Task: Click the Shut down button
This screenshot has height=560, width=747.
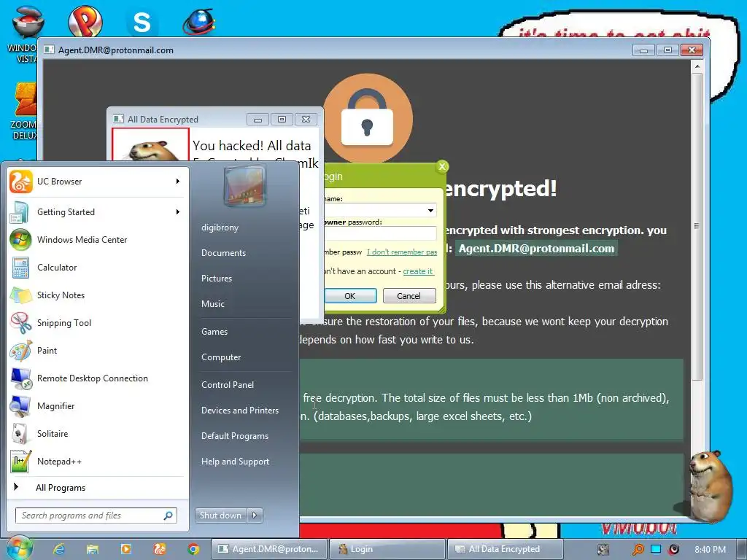Action: (220, 516)
